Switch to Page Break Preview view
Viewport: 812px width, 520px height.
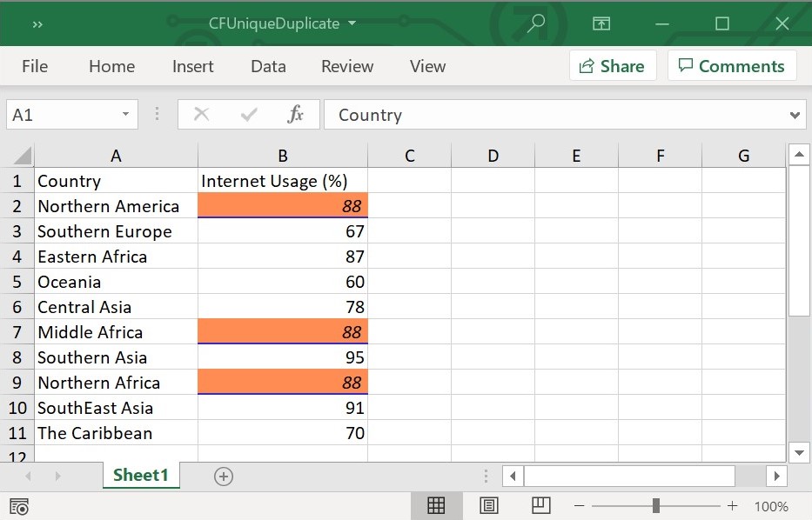(540, 506)
